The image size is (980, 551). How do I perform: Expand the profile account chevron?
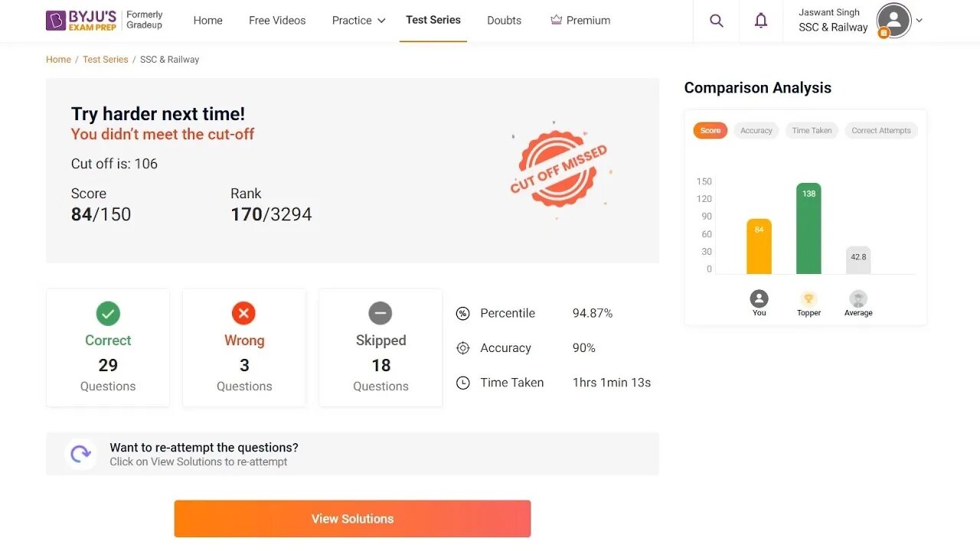click(920, 21)
